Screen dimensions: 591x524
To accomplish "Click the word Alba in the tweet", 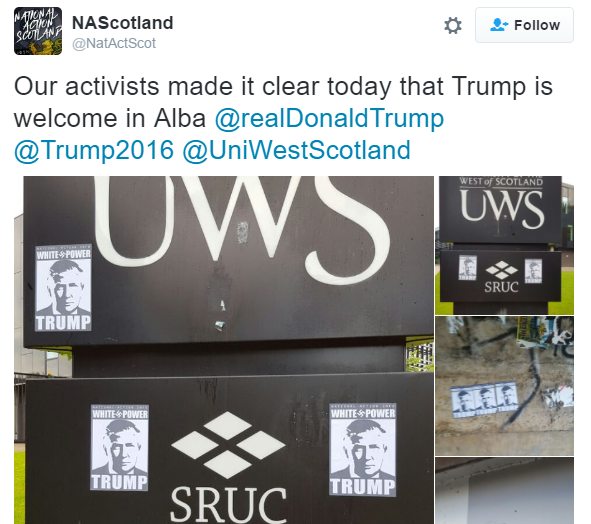I will (x=180, y=118).
